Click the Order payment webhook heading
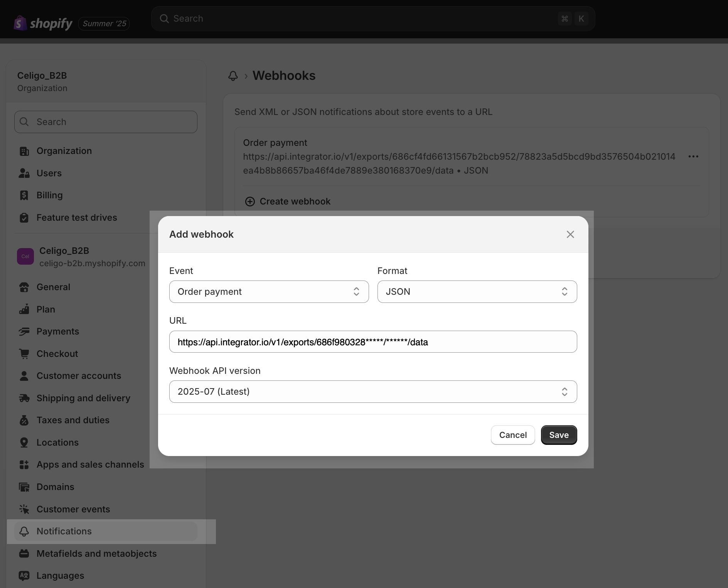Screen dimensions: 728x588 (x=275, y=143)
